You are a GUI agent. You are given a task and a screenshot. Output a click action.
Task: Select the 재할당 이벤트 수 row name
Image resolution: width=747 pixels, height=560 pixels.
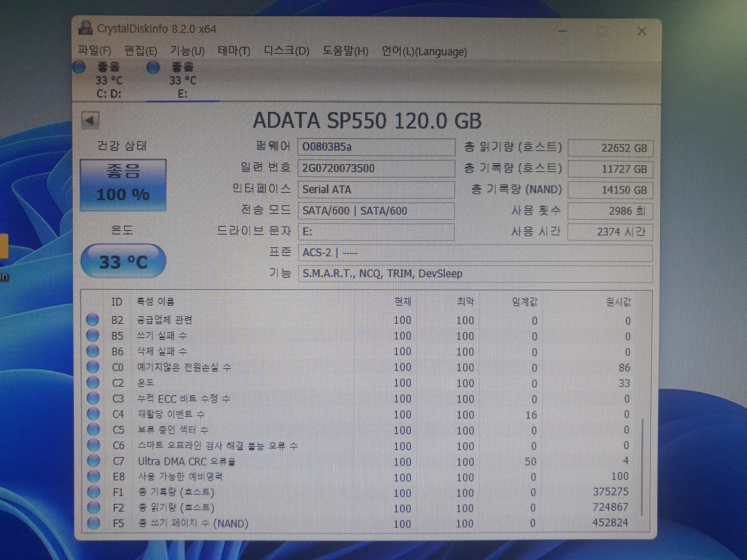pyautogui.click(x=171, y=414)
